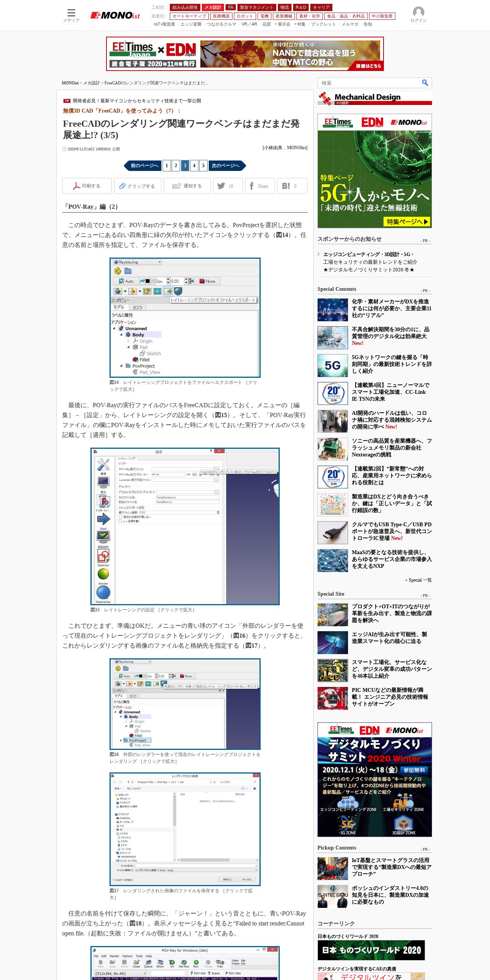Viewport: 490px width, 980px height.
Task: Open MaaSの要となる技術 NXP article
Action: click(x=392, y=559)
